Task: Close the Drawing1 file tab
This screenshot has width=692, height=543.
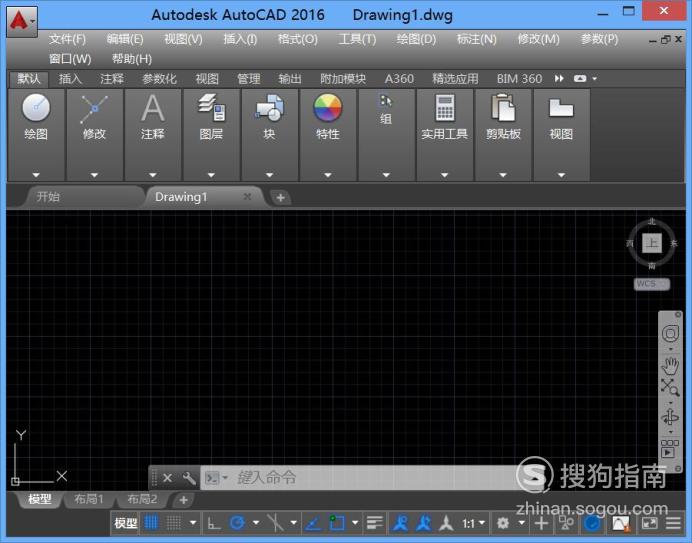Action: click(247, 196)
